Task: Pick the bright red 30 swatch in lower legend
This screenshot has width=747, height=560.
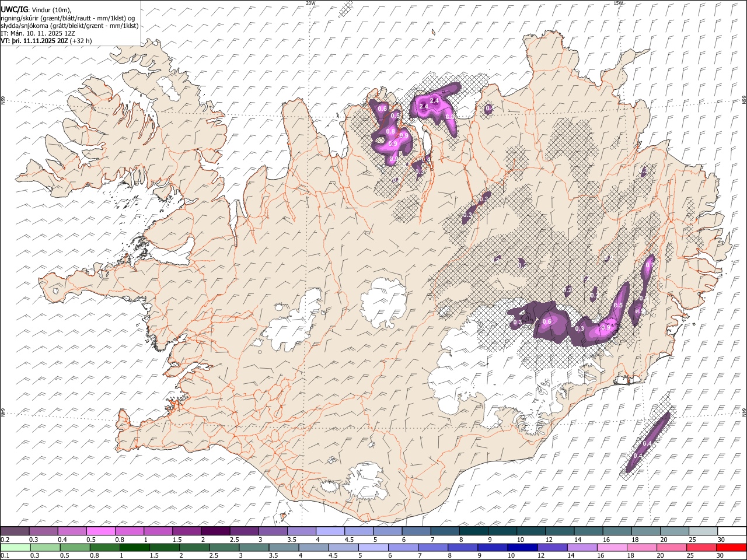Action: [731, 547]
